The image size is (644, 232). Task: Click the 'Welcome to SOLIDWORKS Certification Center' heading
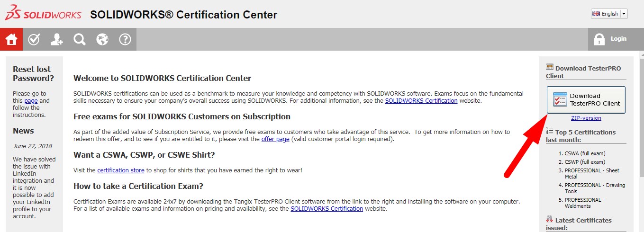point(163,78)
